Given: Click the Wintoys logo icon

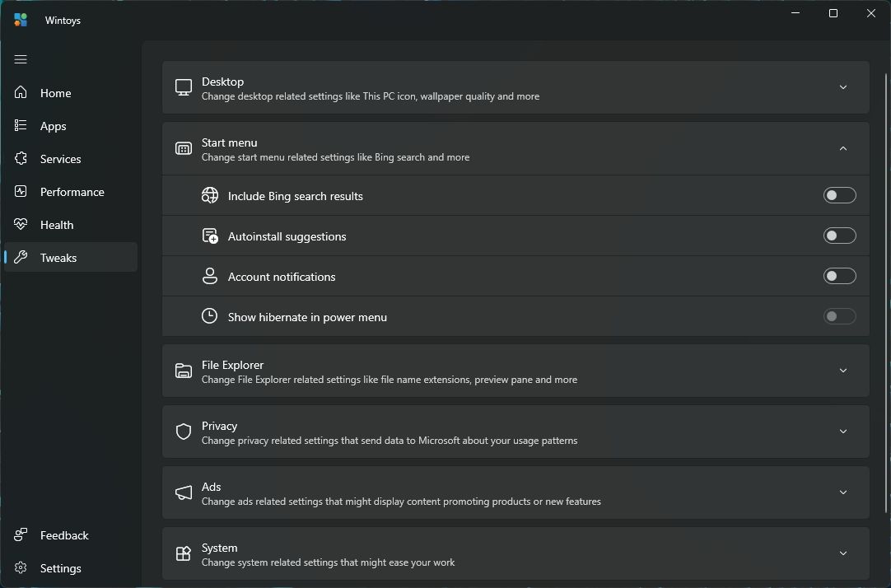Looking at the screenshot, I should tap(20, 19).
